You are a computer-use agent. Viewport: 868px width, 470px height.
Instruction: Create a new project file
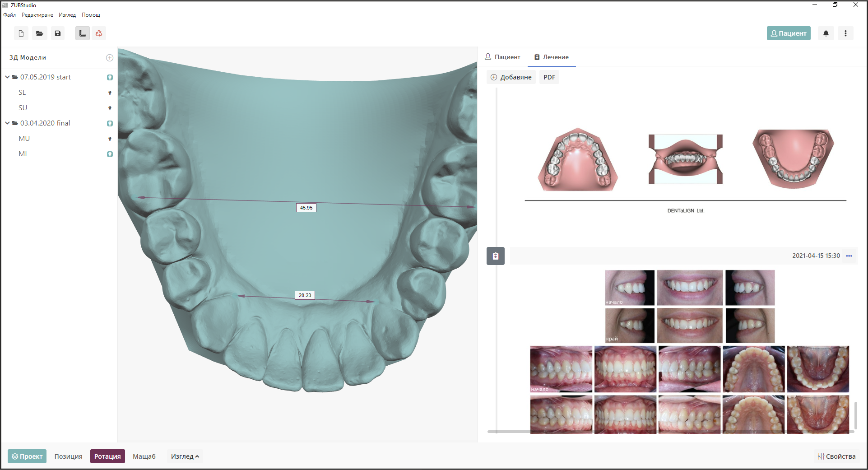20,33
